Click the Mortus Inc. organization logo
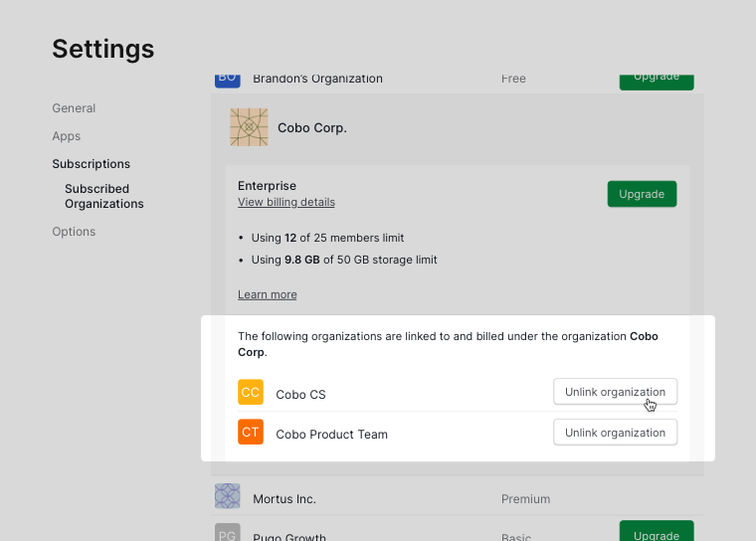Viewport: 756px width, 541px height. coord(228,497)
